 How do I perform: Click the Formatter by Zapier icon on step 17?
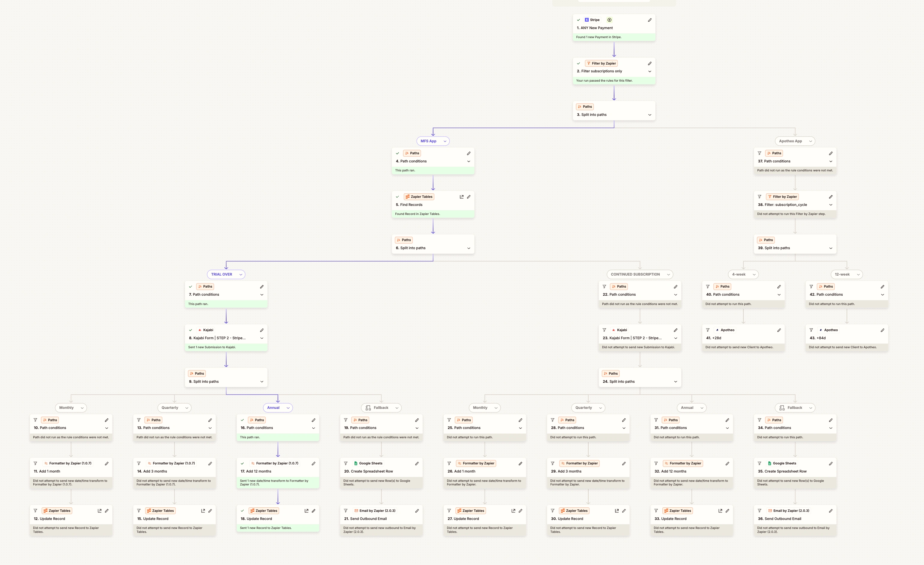coord(253,463)
